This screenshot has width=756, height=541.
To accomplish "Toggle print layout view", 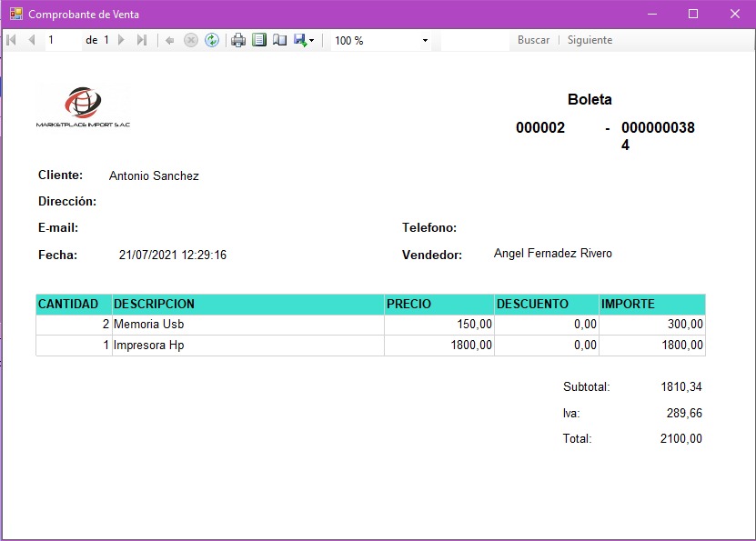I will coord(259,40).
